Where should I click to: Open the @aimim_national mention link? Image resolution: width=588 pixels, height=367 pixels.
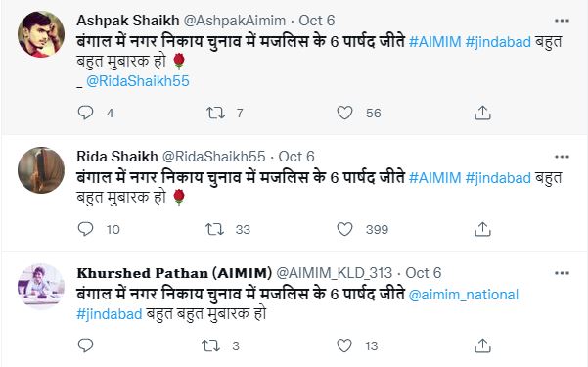click(463, 295)
